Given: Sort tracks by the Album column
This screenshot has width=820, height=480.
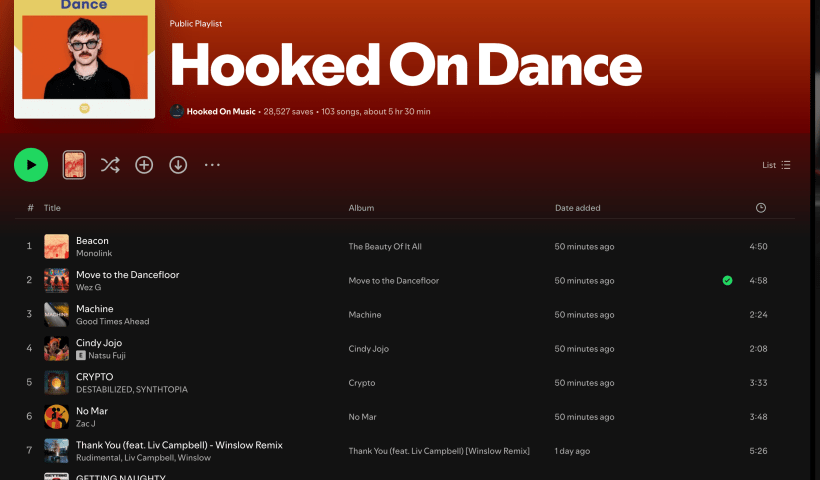Looking at the screenshot, I should pos(361,208).
